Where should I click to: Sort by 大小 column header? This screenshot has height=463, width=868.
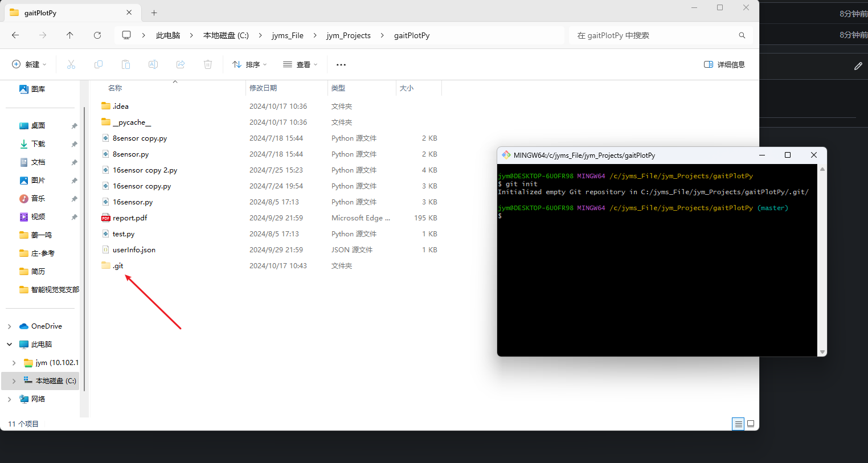(407, 88)
